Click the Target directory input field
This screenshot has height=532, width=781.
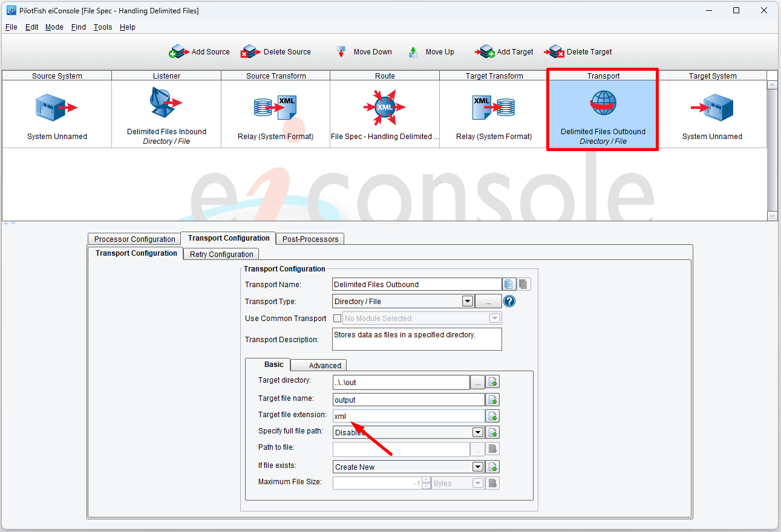pyautogui.click(x=401, y=382)
